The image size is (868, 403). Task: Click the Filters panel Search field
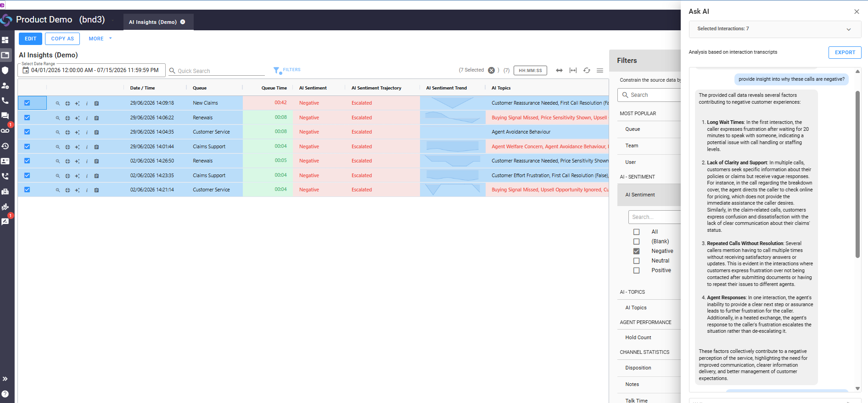(x=649, y=95)
